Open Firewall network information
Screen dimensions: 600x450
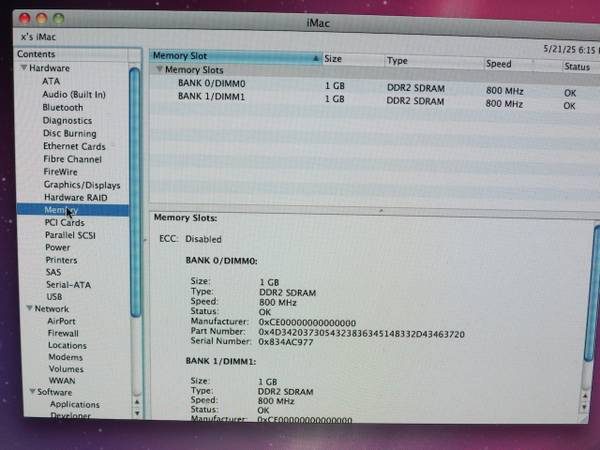63,333
